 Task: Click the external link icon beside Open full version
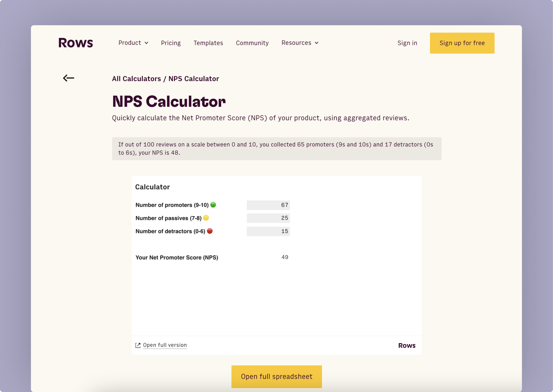[x=138, y=345]
